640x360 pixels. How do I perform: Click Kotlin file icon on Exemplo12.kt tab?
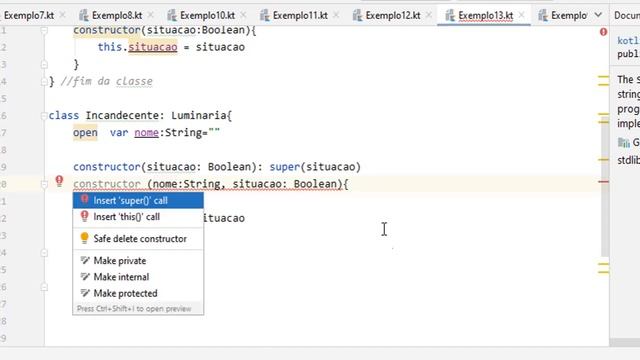click(357, 16)
